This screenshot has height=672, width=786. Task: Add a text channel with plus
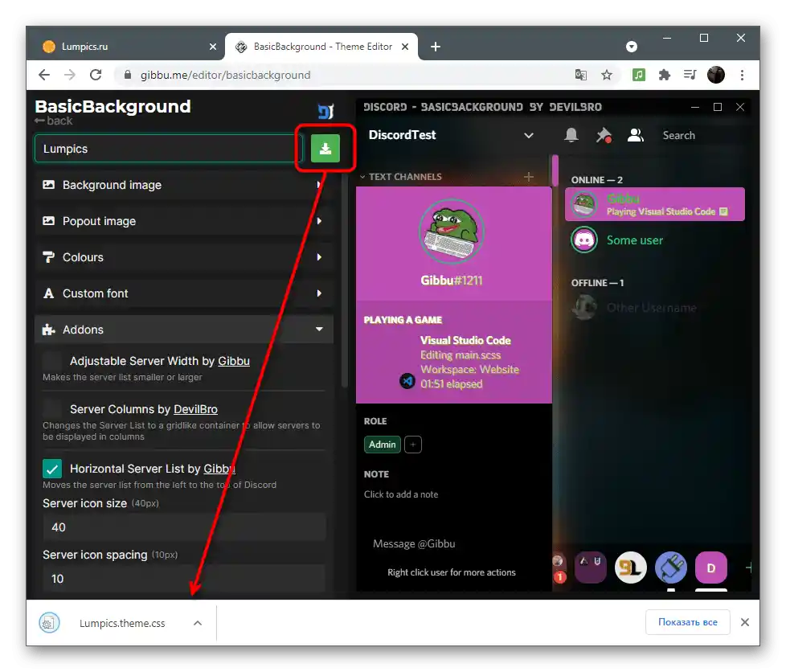coord(528,177)
